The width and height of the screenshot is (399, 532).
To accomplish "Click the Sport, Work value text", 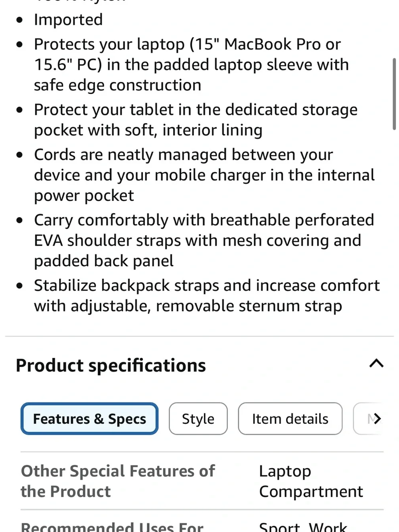I will pos(303,527).
